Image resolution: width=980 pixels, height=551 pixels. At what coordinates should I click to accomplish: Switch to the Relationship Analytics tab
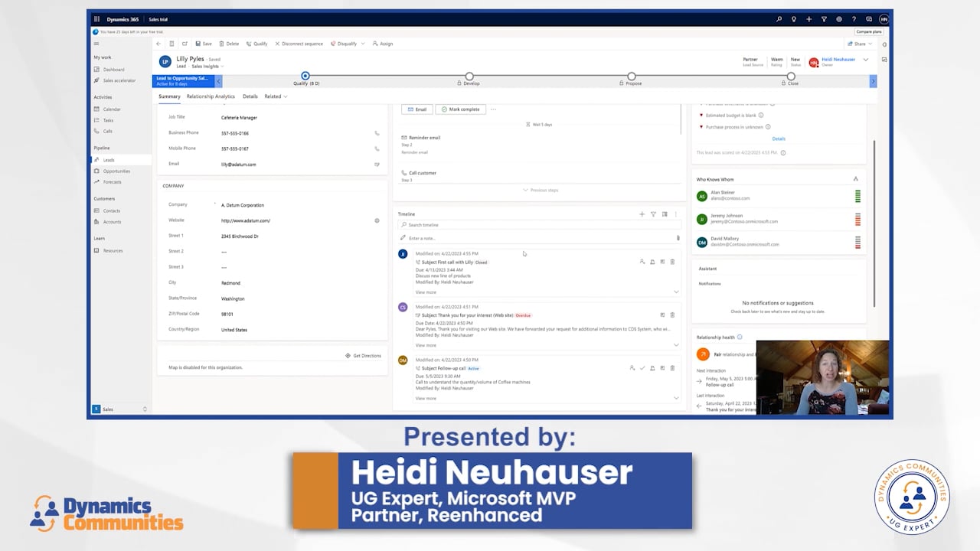211,96
